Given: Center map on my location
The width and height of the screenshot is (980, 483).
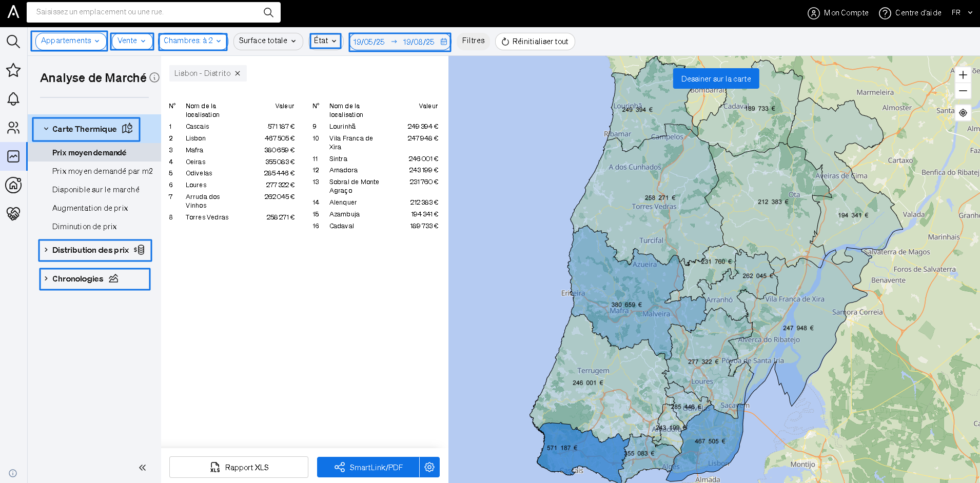Looking at the screenshot, I should pos(963,113).
